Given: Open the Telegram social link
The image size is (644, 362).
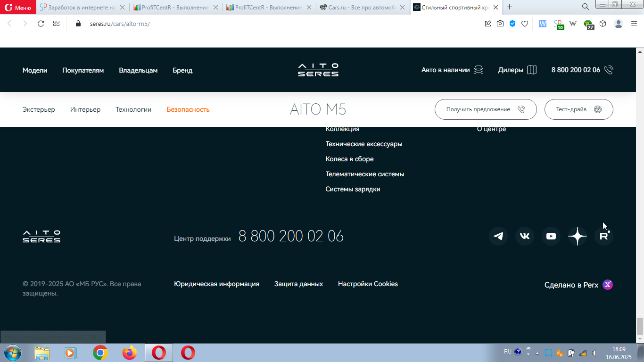Looking at the screenshot, I should 498,236.
